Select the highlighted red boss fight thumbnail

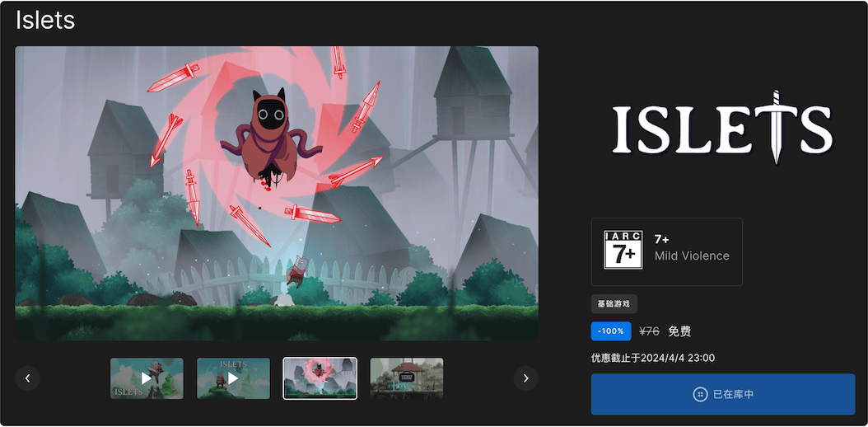(320, 378)
